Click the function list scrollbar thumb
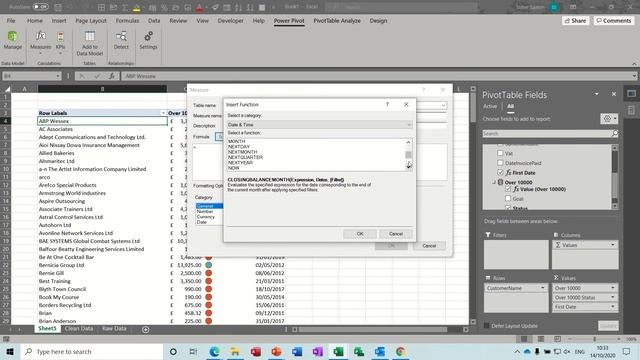This screenshot has width=640, height=360. [408, 155]
